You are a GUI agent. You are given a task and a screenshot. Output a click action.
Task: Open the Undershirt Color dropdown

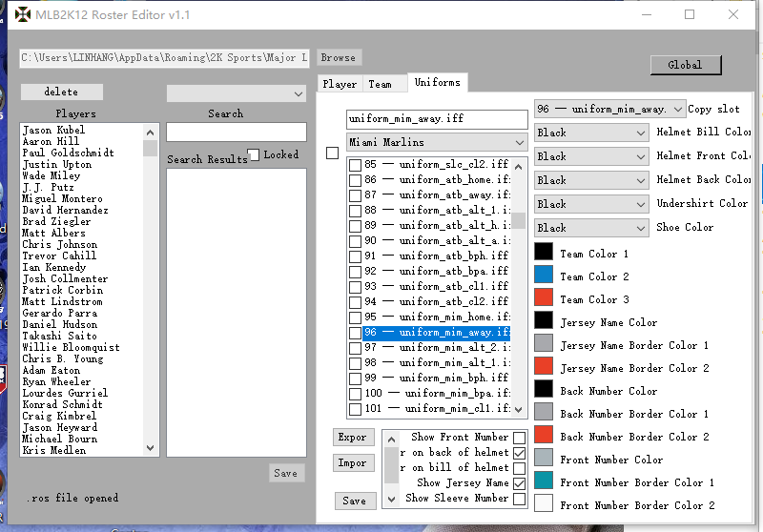tap(591, 204)
